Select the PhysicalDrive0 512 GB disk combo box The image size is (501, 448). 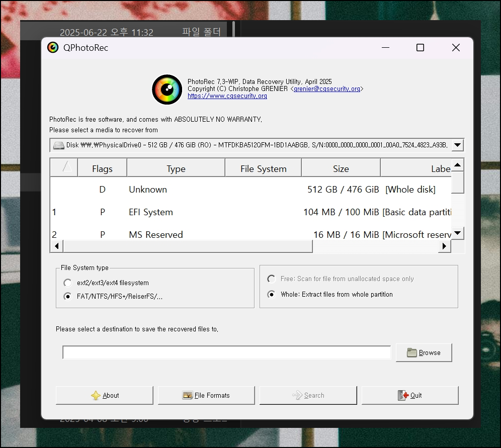[257, 145]
